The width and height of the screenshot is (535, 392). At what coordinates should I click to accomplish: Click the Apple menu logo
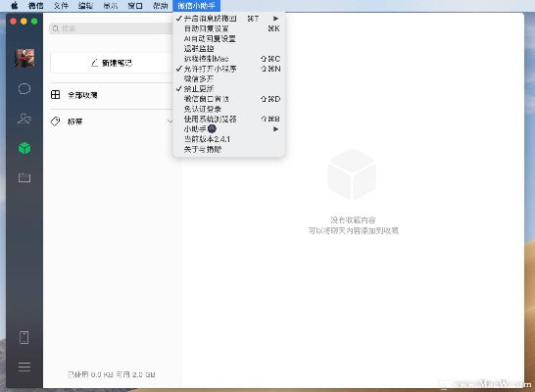pos(14,6)
